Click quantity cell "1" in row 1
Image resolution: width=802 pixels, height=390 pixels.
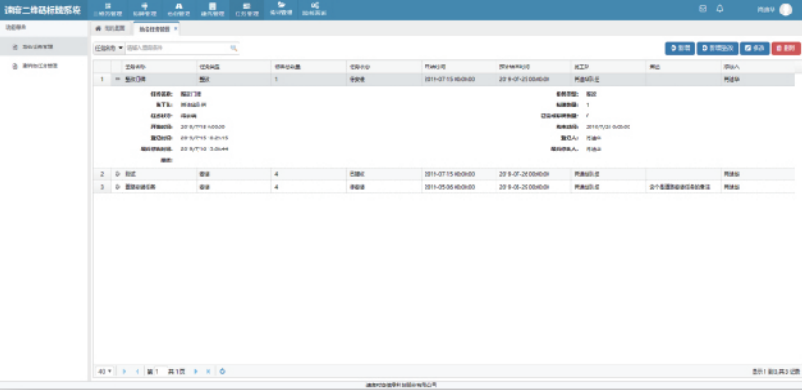pyautogui.click(x=308, y=79)
